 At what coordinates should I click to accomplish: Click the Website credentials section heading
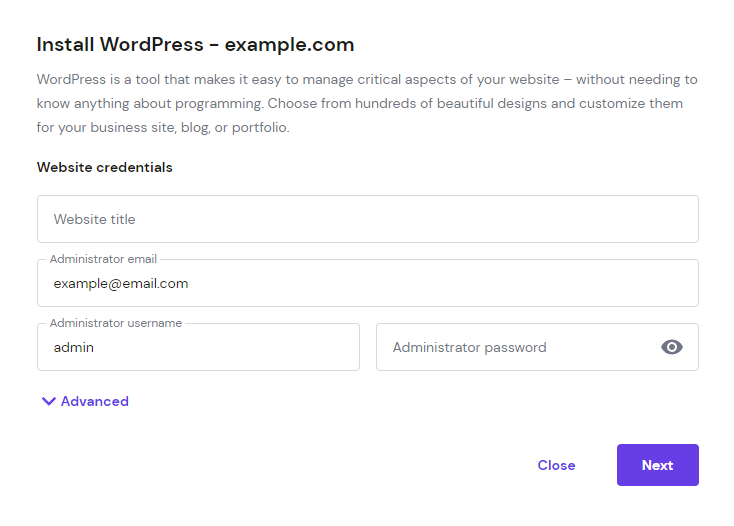[x=105, y=167]
